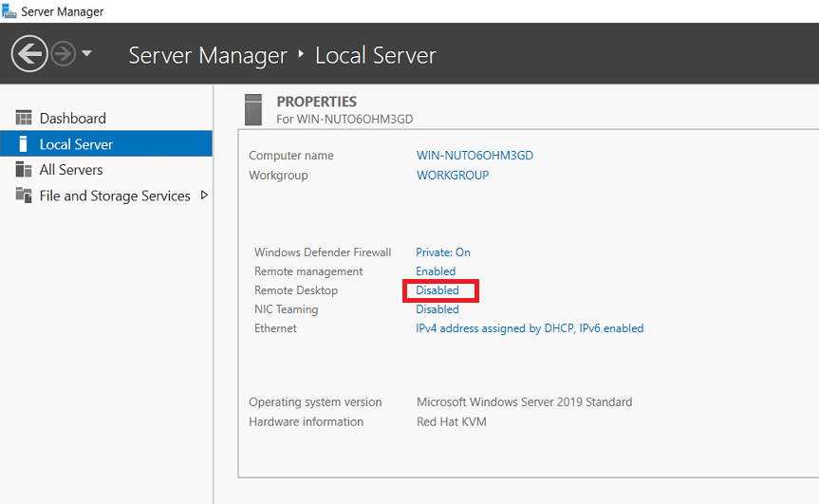This screenshot has height=504, width=819.
Task: Open the navigation history dropdown arrow
Action: point(86,53)
